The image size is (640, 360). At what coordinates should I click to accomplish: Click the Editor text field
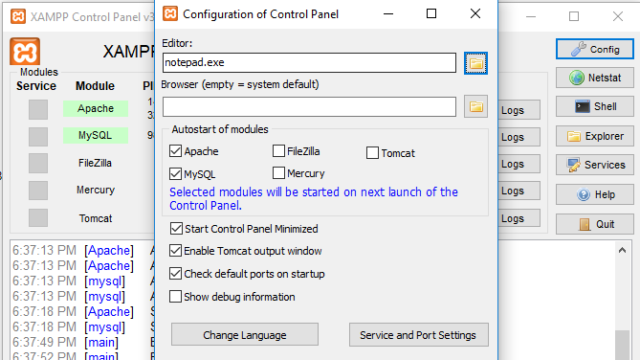click(x=309, y=62)
